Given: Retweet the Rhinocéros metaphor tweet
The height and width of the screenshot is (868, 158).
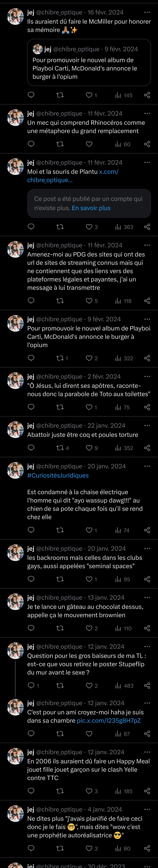Looking at the screenshot, I should 60,144.
